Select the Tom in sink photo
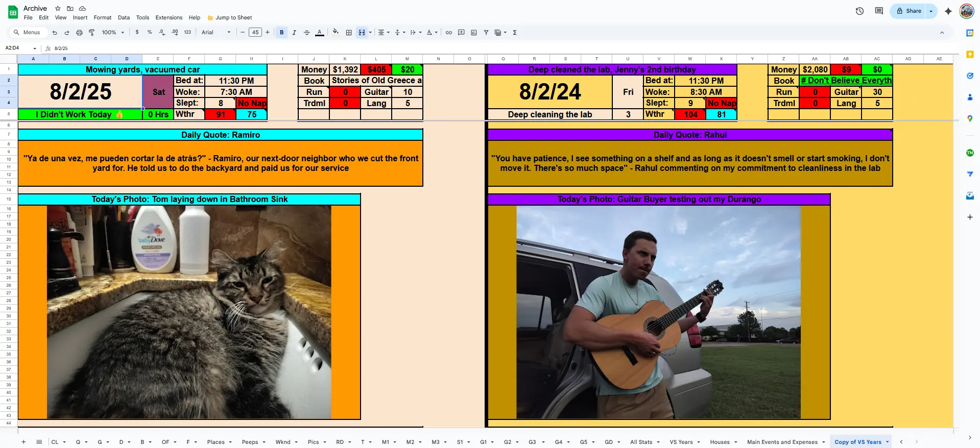 coord(189,312)
